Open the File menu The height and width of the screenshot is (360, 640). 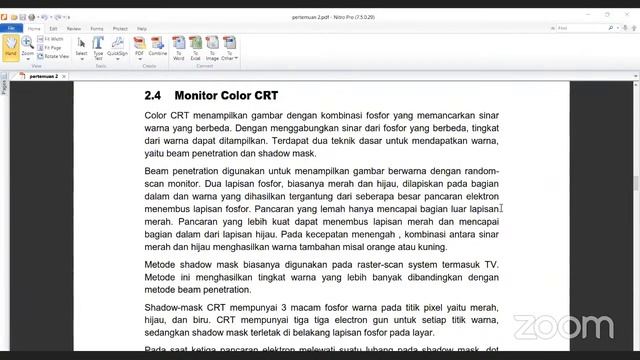click(11, 28)
